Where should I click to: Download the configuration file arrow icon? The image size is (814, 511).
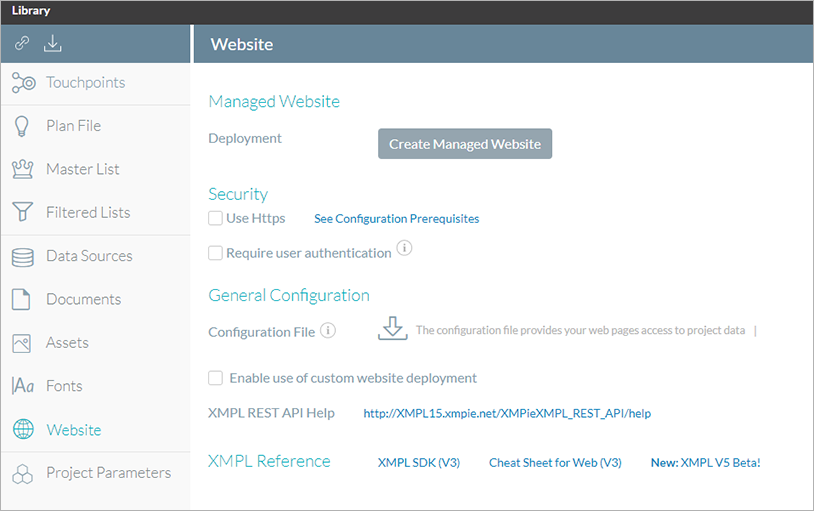coord(392,328)
